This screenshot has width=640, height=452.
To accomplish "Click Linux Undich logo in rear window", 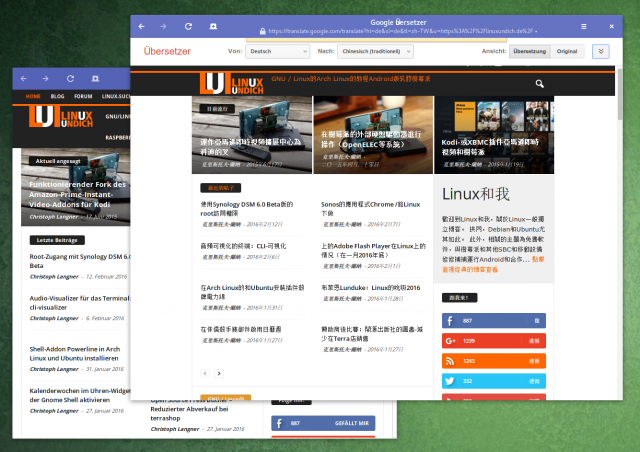I will point(61,116).
